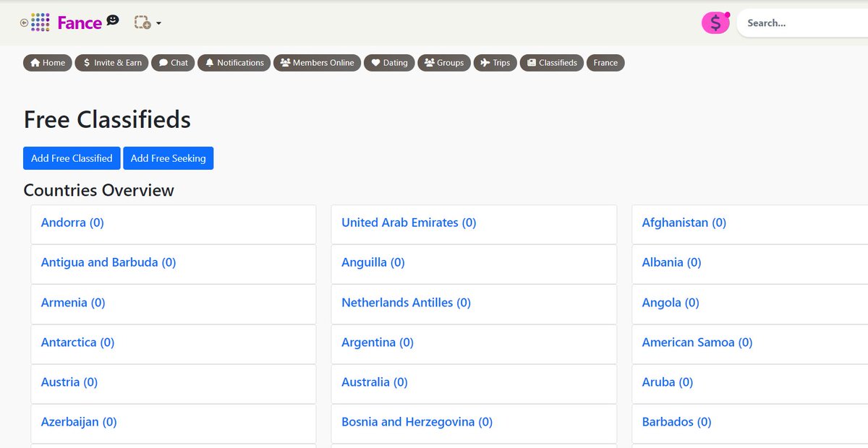Open the Chat section
Screen dimensions: 868x448
tap(174, 63)
